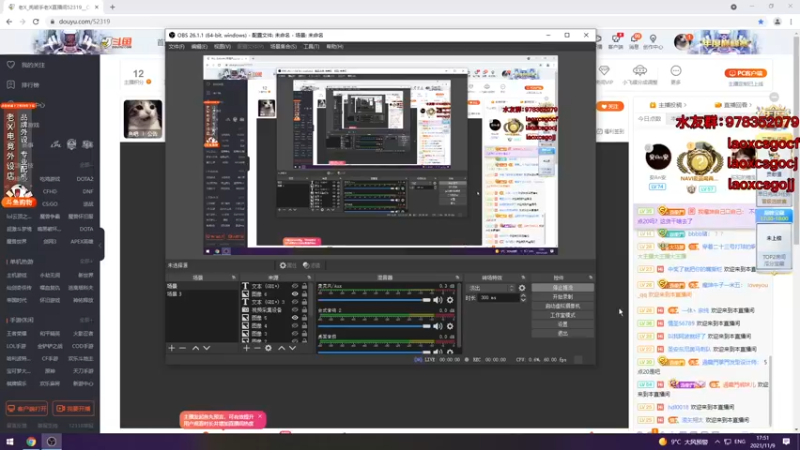Open 麦克风/Aux audio settings gear

point(450,300)
